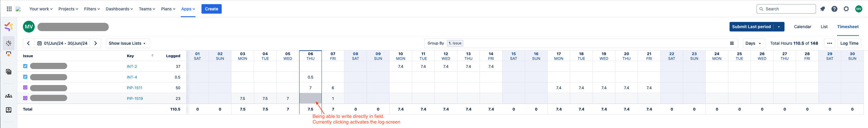Open the PIP-1519 issue link
The image size is (868, 128).
[135, 99]
